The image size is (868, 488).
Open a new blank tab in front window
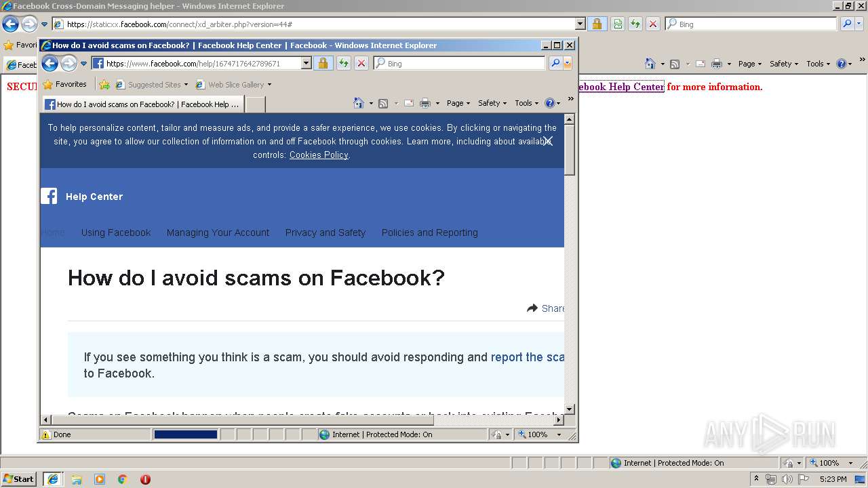(255, 104)
